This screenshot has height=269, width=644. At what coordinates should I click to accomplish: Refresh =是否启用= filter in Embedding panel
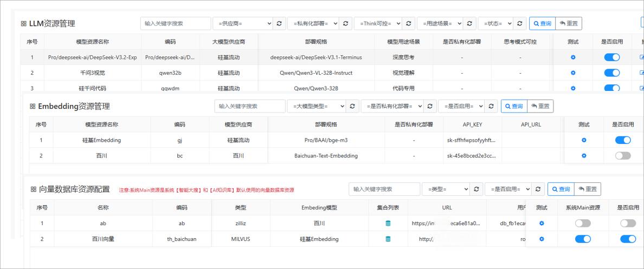[x=491, y=106]
